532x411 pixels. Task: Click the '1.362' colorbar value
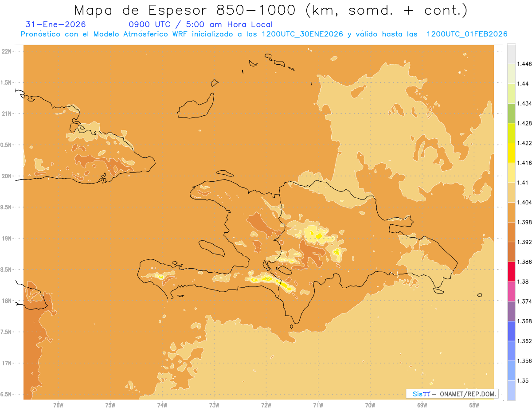point(524,341)
